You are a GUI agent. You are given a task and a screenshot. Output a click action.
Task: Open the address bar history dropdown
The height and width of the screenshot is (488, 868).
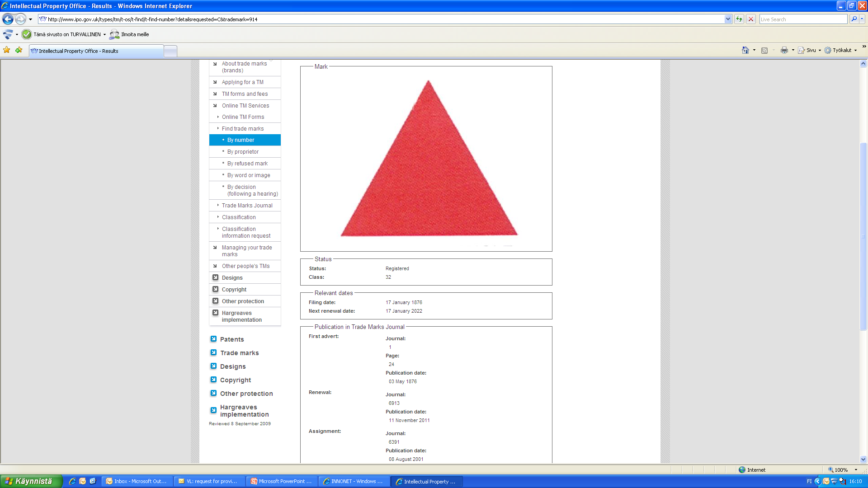728,19
